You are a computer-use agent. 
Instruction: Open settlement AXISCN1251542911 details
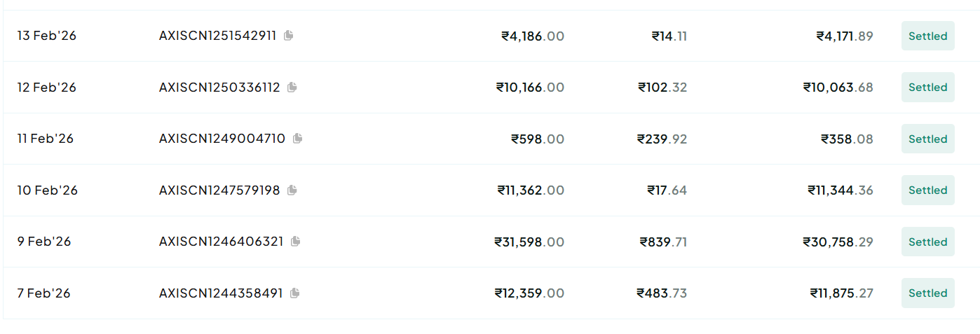pyautogui.click(x=217, y=36)
